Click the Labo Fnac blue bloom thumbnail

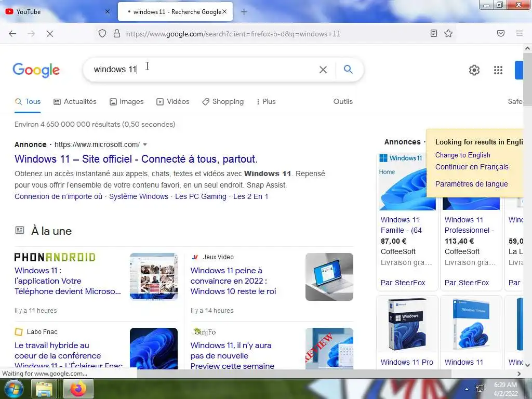154,349
